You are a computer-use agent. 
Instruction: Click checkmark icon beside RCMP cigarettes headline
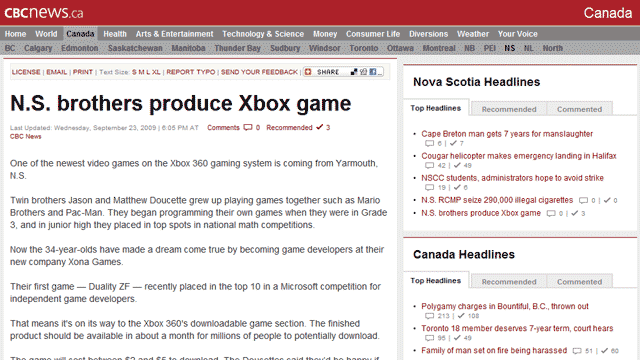(x=607, y=200)
